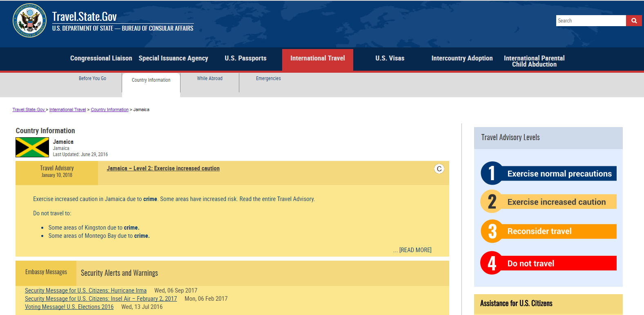
Task: Click the 'Jamaica' text at end of breadcrumb
Action: (141, 109)
